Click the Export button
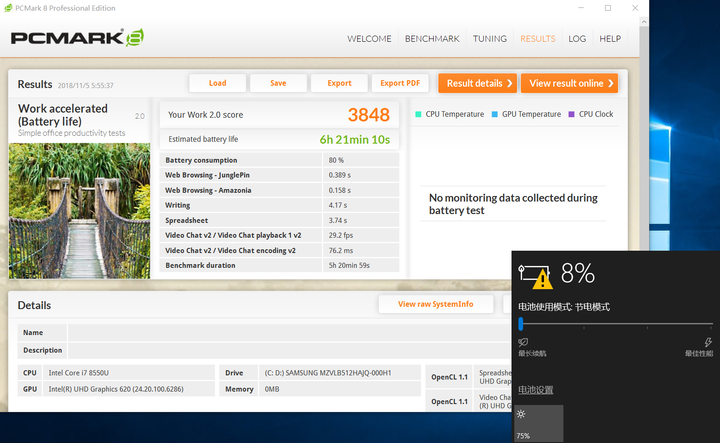This screenshot has height=443, width=720. coord(339,83)
